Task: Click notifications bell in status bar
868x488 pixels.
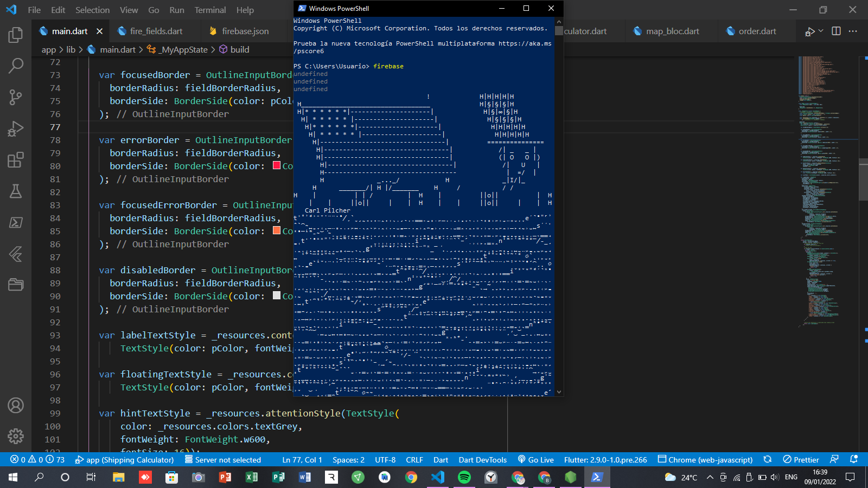Action: pos(854,459)
